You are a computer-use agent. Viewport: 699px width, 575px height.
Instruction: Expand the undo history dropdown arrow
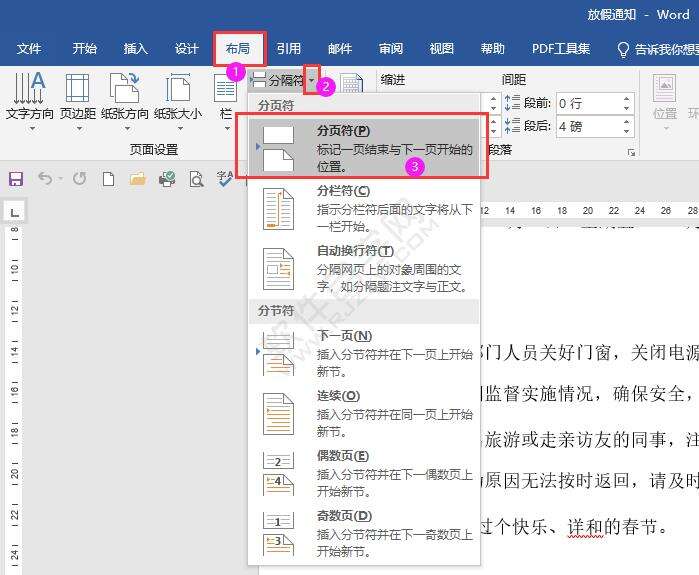pyautogui.click(x=61, y=179)
